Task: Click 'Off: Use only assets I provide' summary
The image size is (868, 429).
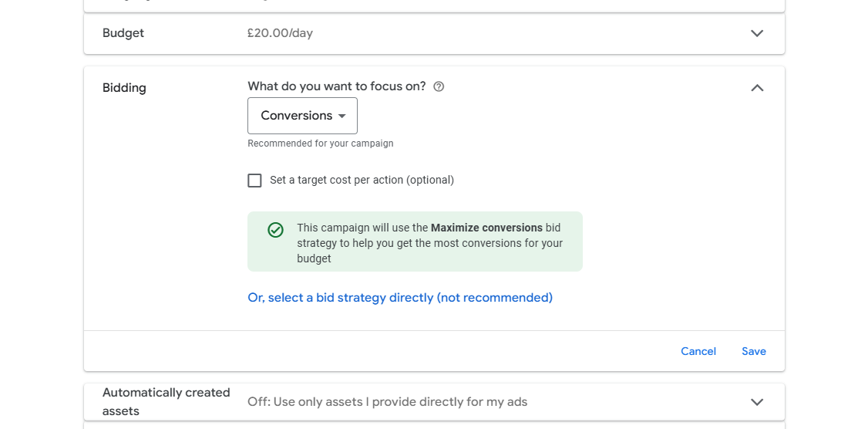Action: 387,402
